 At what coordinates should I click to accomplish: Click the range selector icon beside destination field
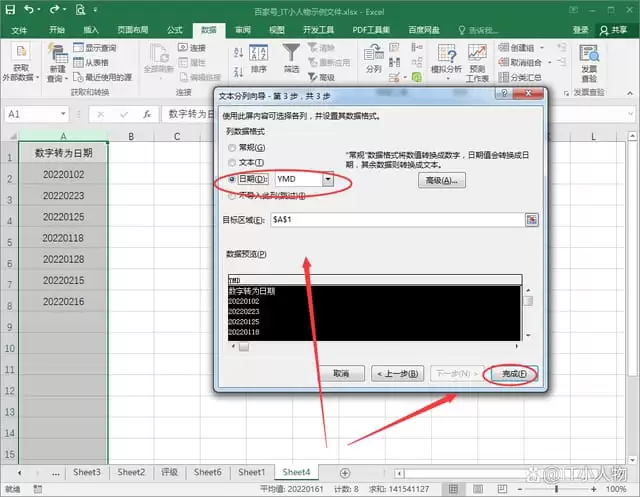click(x=531, y=220)
